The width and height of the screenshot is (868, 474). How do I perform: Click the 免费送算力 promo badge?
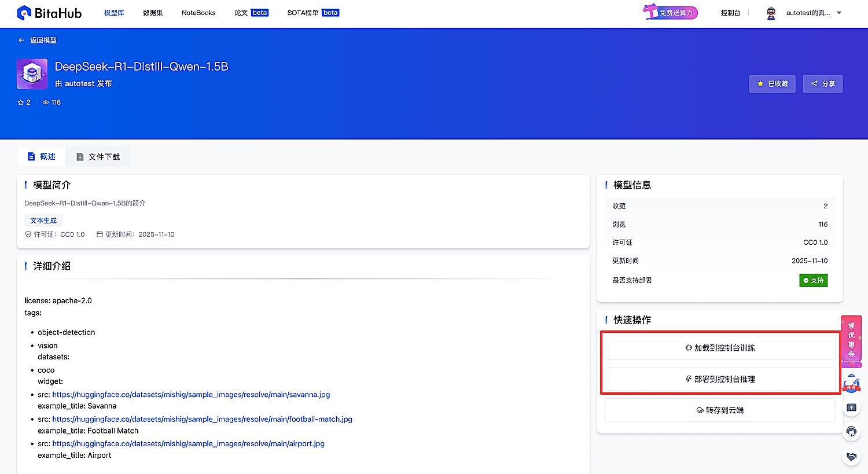[671, 12]
